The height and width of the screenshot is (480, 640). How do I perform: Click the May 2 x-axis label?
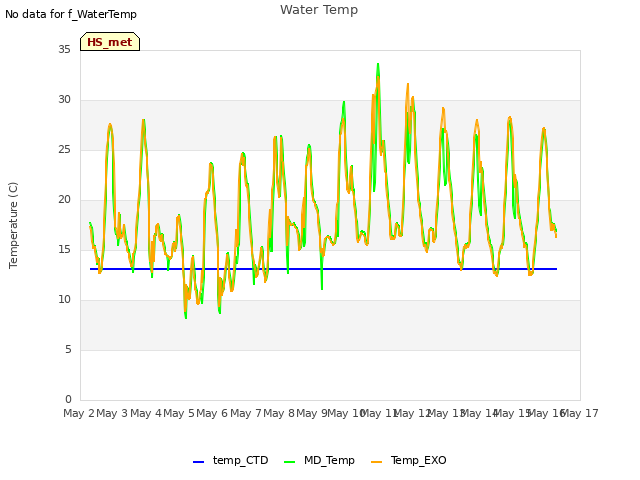[x=79, y=413]
